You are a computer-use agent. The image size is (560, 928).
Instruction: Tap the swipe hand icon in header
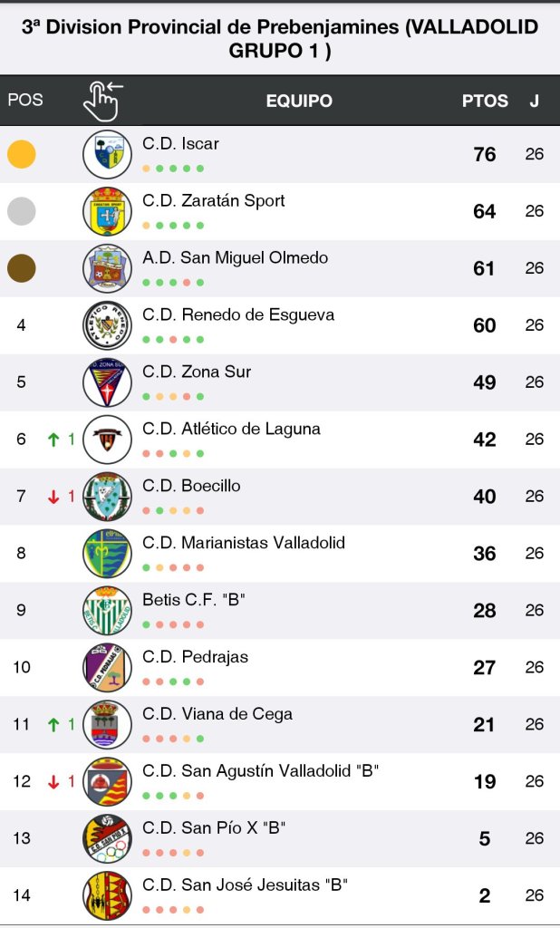pos(102,101)
